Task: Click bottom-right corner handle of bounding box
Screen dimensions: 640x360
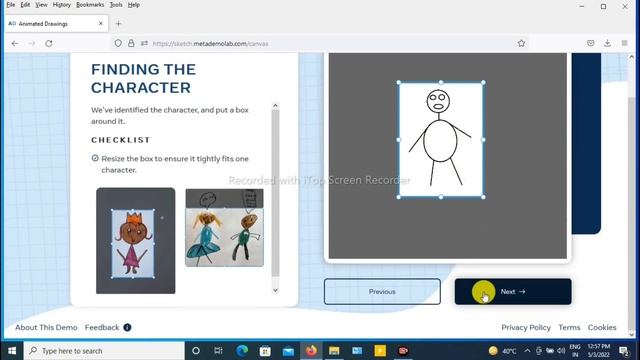Action: coord(483,197)
